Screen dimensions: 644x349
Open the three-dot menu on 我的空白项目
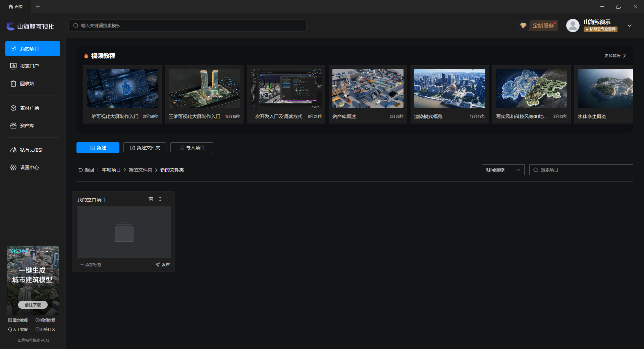pyautogui.click(x=167, y=199)
